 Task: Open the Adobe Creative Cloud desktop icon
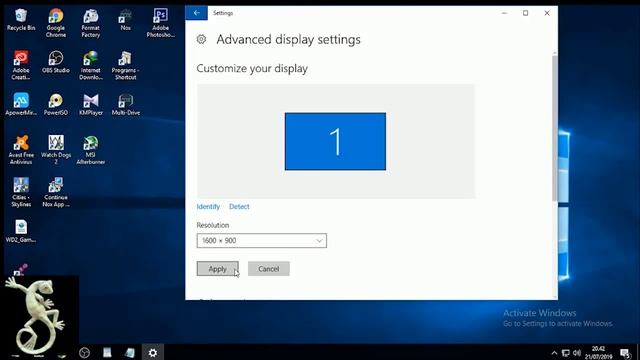click(x=21, y=65)
